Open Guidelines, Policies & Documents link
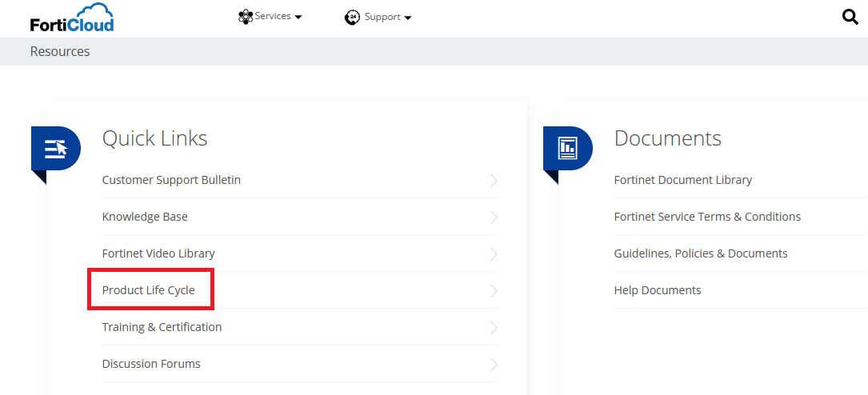Image resolution: width=868 pixels, height=395 pixels. (701, 253)
